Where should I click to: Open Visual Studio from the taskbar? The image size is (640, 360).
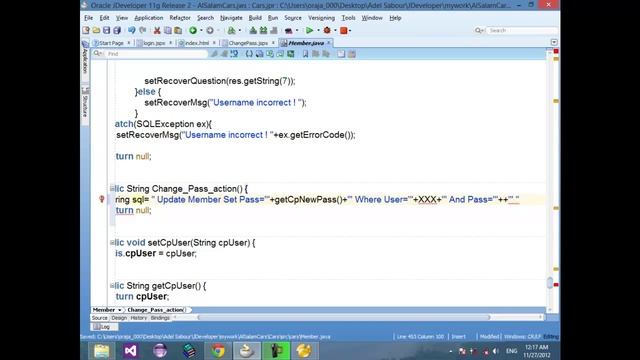(131, 351)
